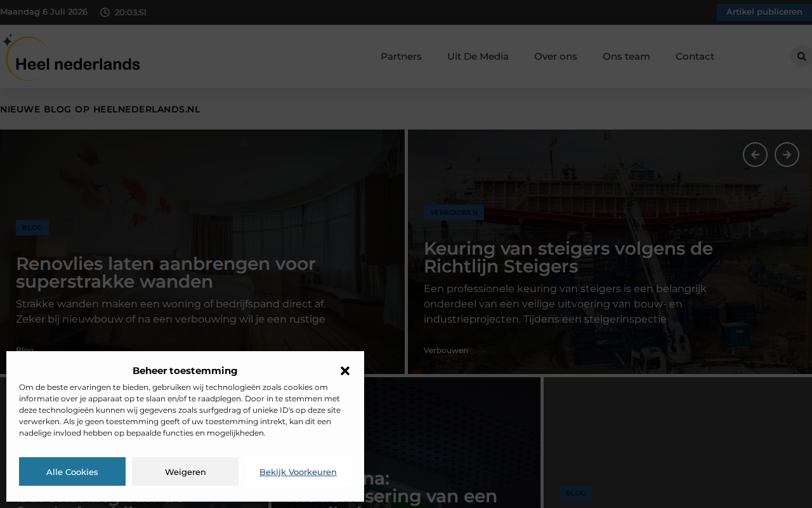Screen dimensions: 812x508
Task: Open the Partners menu item
Action: click(401, 57)
